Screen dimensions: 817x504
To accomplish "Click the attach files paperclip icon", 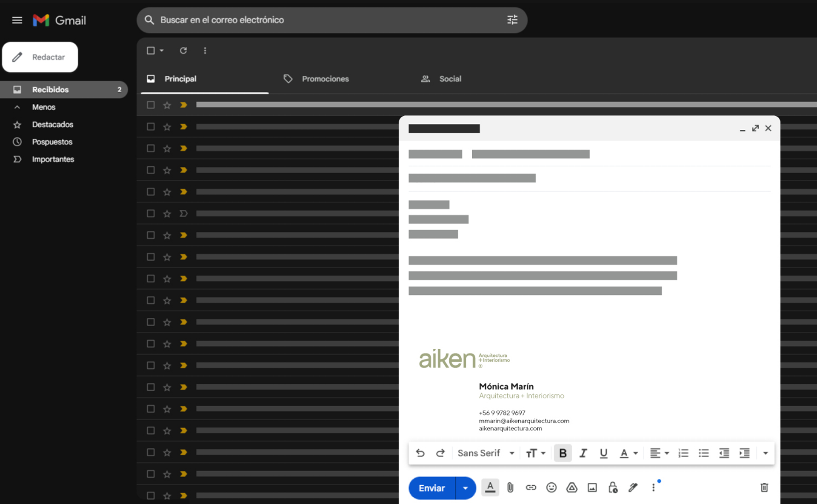I will point(510,487).
